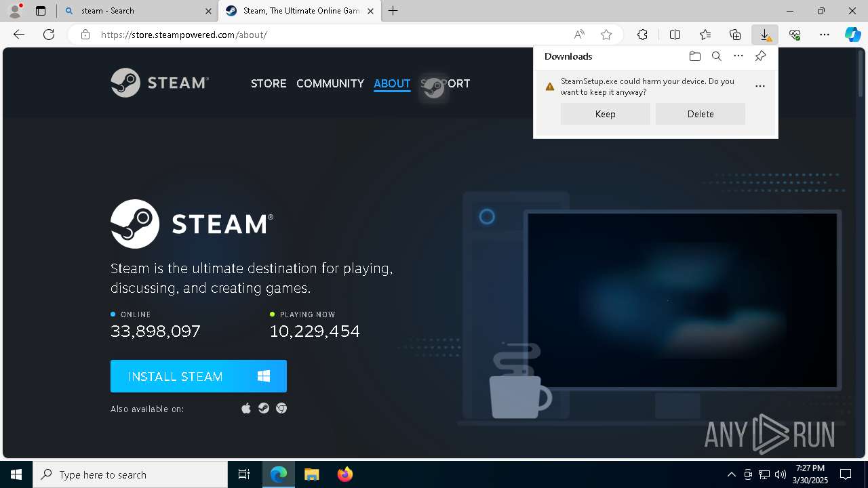Pin the Downloads panel
Screen dimensions: 868x488
pos(760,56)
